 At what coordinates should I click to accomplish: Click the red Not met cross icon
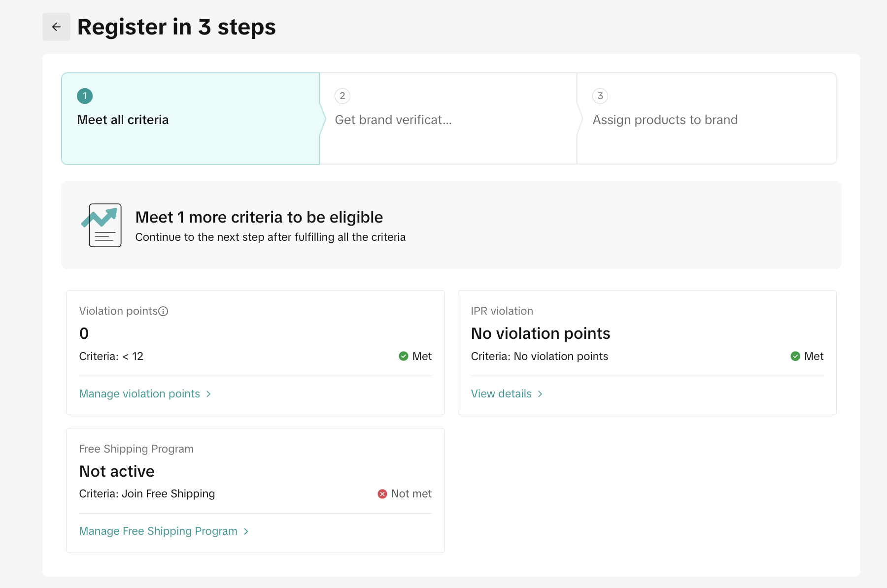[382, 494]
